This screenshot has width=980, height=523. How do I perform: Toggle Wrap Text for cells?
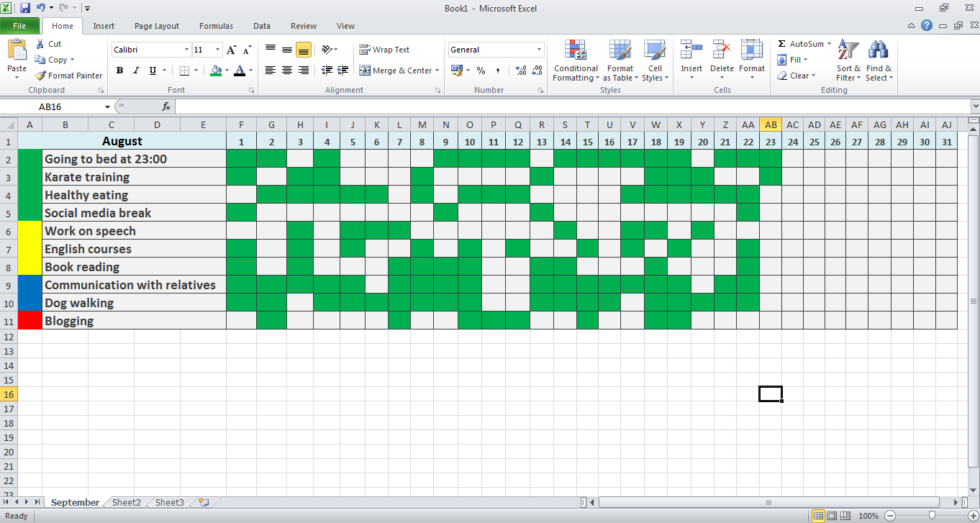point(384,50)
